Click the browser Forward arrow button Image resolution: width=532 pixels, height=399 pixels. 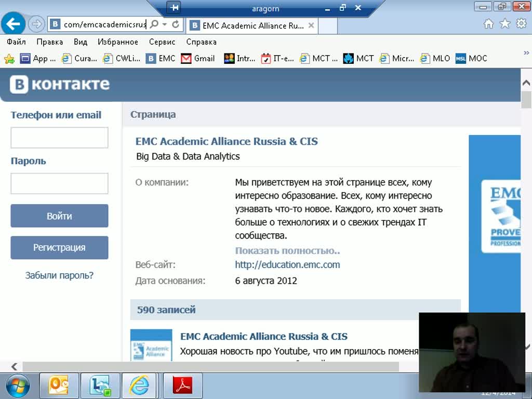tap(36, 24)
